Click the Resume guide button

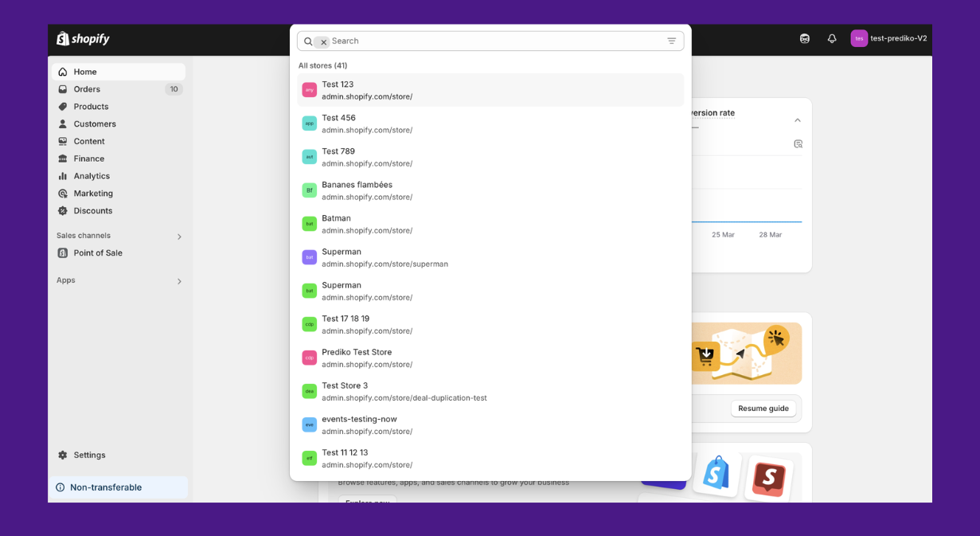click(x=763, y=409)
